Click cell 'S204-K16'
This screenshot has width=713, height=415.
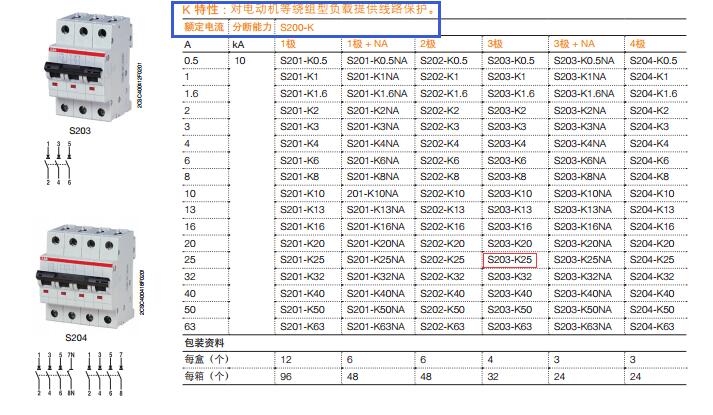tap(652, 227)
